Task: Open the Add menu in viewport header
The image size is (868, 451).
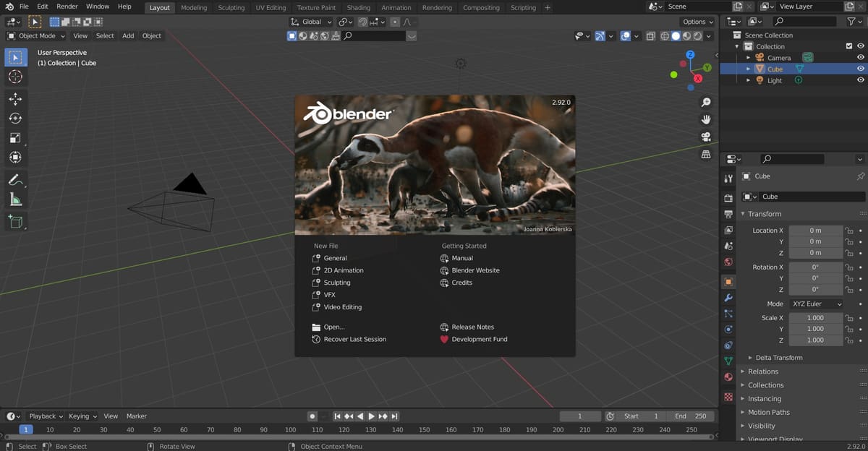Action: [x=128, y=35]
